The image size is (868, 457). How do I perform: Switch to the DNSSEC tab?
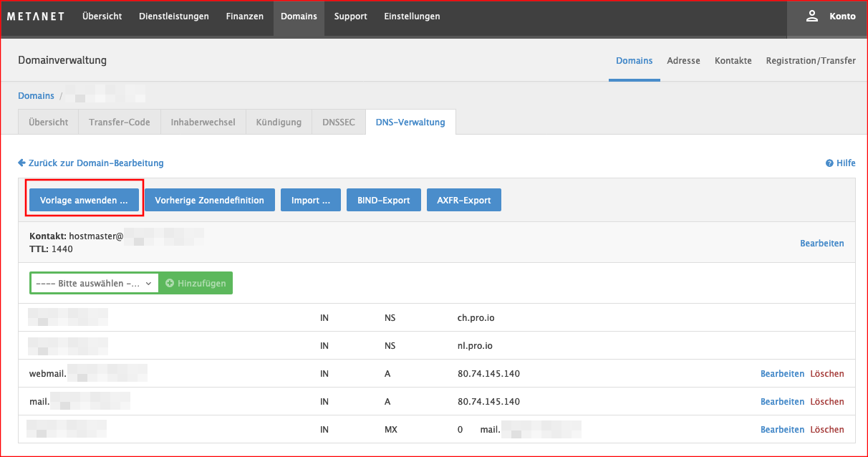338,122
